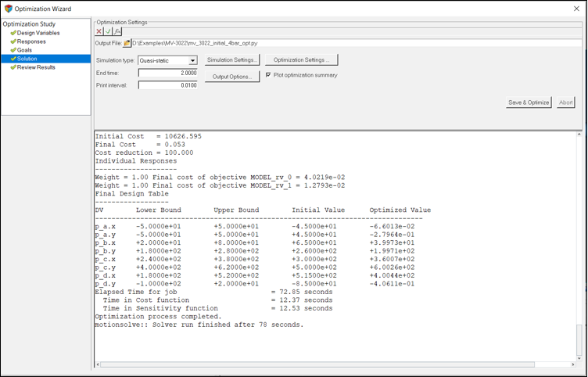The height and width of the screenshot is (377, 588).
Task: Click the Optimization Wizard title bar icon
Action: pyautogui.click(x=8, y=9)
